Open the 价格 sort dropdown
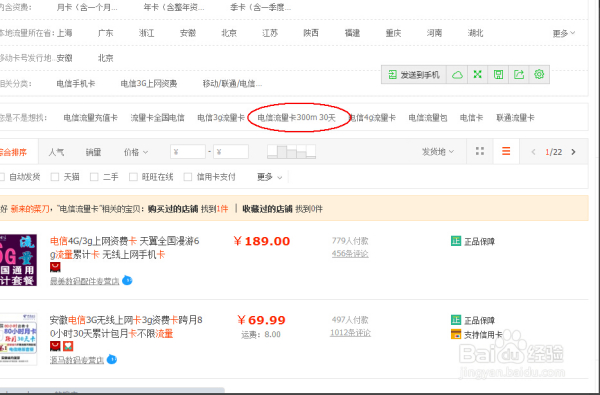This screenshot has width=600, height=395. pos(136,152)
